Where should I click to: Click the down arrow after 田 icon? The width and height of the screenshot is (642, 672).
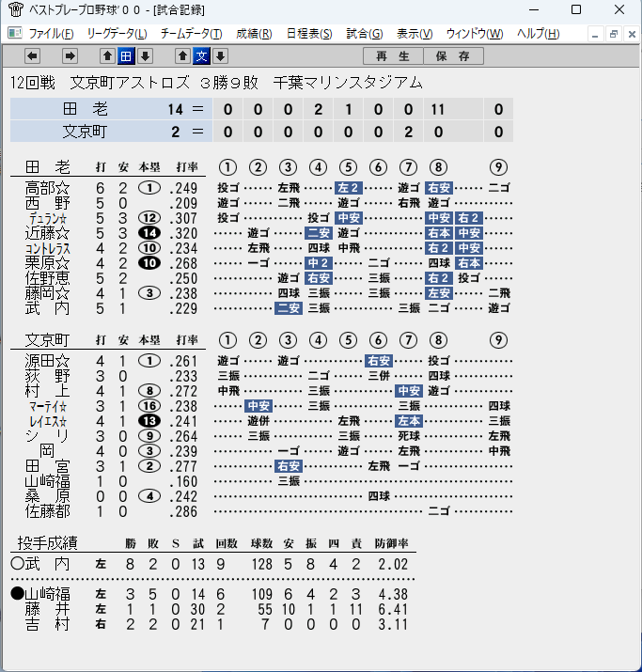[x=145, y=55]
